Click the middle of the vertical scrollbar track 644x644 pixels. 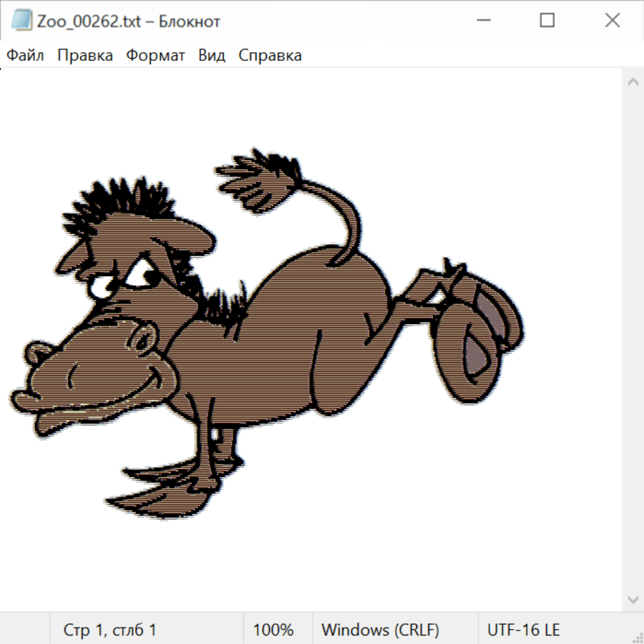[x=633, y=341]
